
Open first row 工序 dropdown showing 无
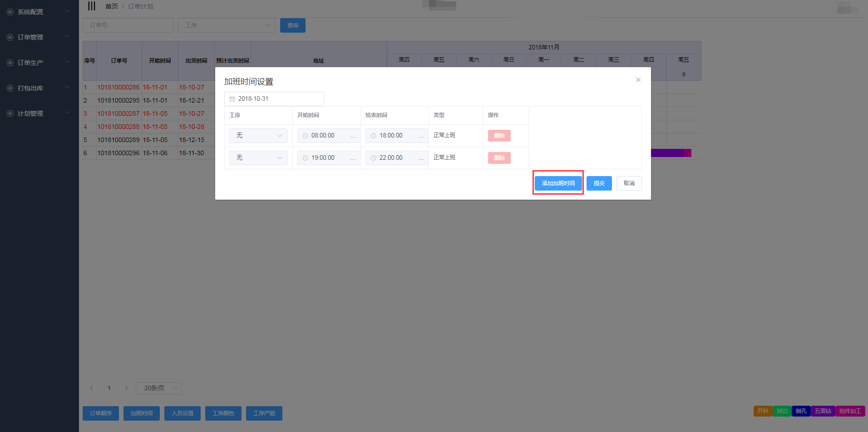[258, 136]
